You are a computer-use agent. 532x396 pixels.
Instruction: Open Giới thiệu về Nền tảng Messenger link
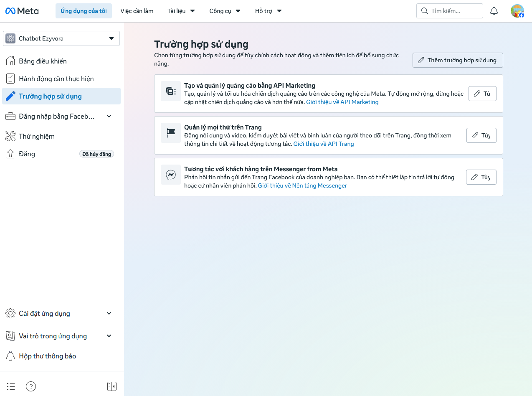[302, 185]
